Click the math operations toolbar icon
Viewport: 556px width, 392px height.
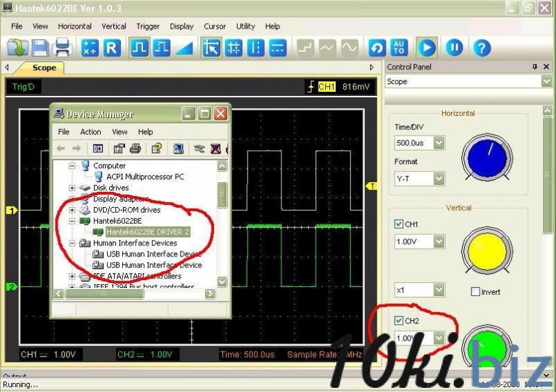click(x=90, y=47)
